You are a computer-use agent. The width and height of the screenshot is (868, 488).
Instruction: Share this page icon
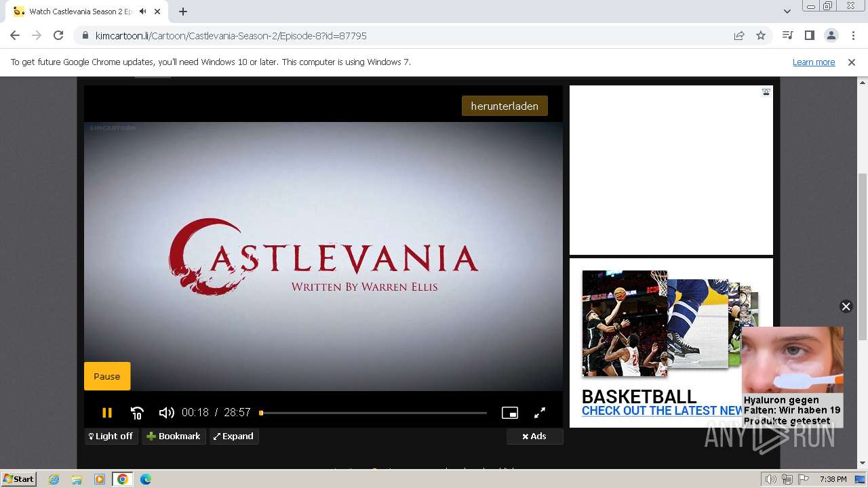click(x=739, y=36)
